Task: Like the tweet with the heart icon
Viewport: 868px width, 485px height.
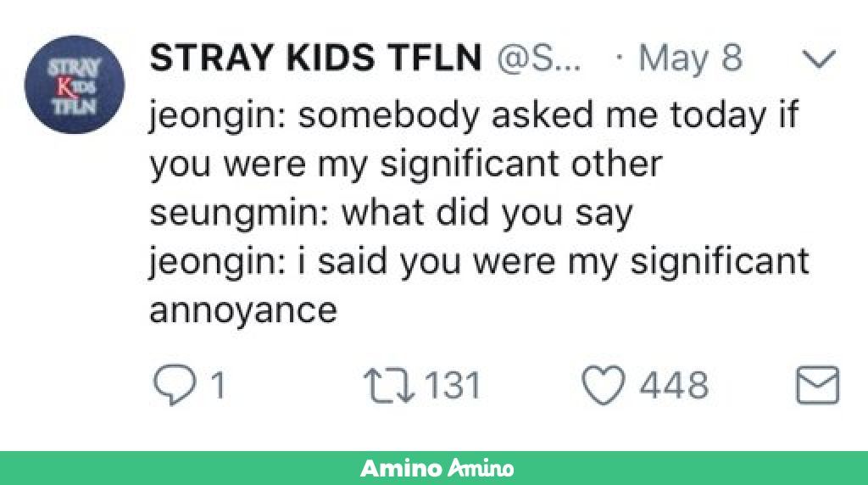Action: pyautogui.click(x=602, y=386)
